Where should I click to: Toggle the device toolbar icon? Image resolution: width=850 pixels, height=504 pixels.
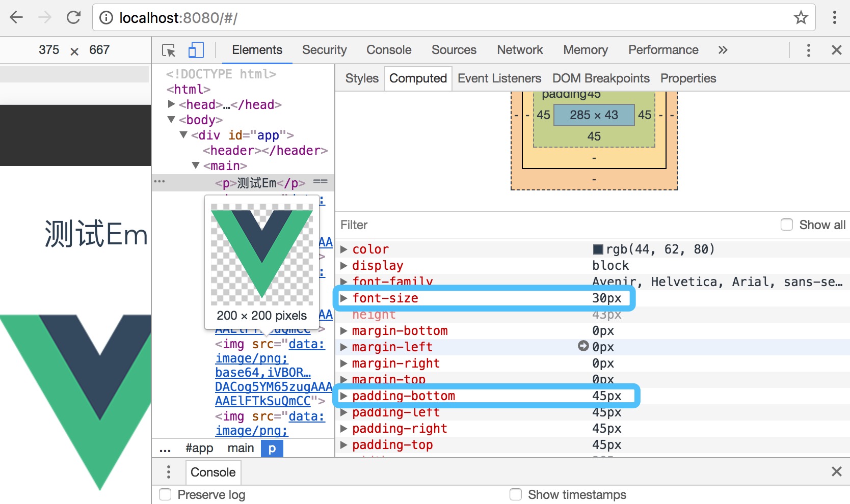tap(196, 50)
